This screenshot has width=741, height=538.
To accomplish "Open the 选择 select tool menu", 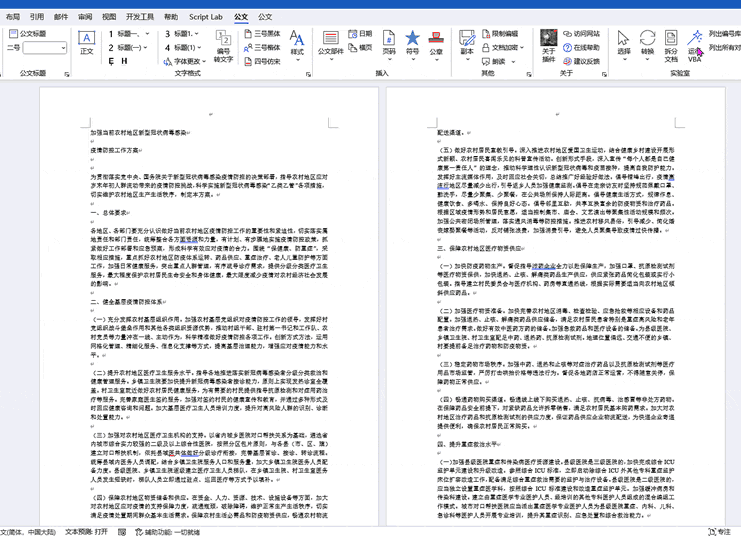I will point(624,46).
